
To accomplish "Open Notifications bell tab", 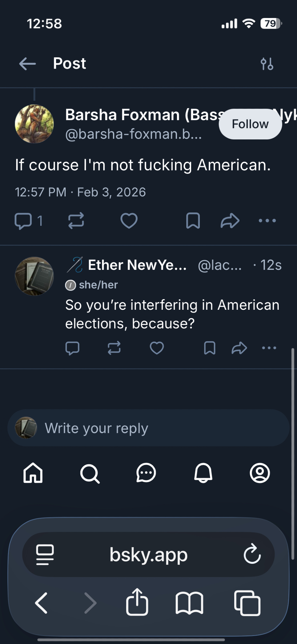I will pos(203,473).
